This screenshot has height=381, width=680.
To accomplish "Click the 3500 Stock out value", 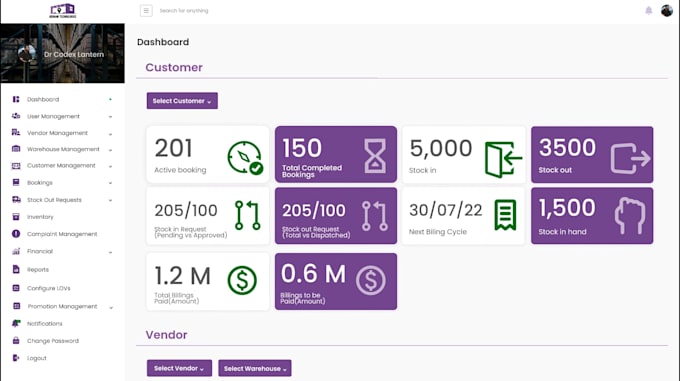I will coord(567,147).
